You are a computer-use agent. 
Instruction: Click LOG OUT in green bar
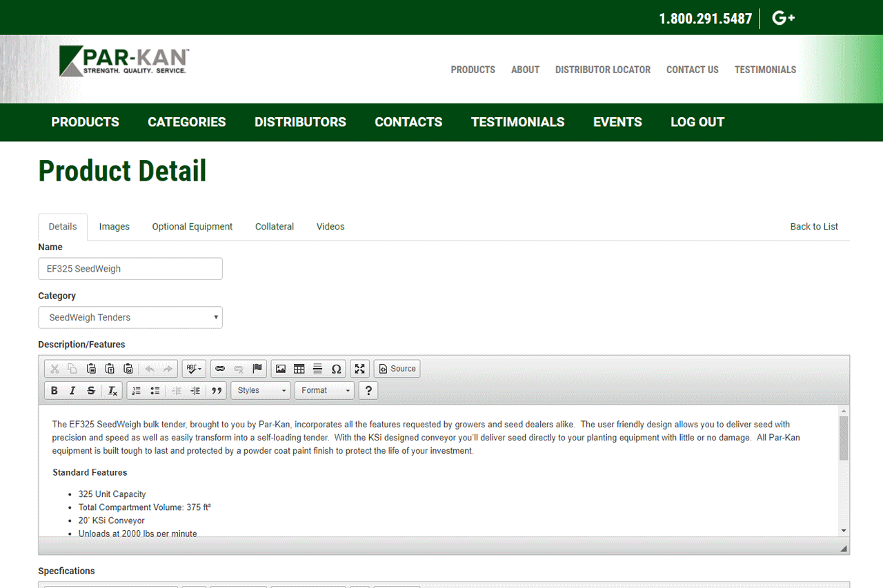pyautogui.click(x=697, y=122)
